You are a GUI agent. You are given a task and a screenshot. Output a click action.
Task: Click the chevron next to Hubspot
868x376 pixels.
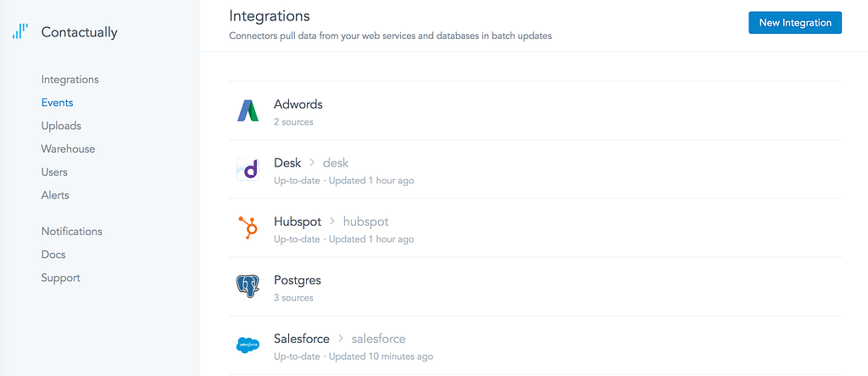(331, 222)
